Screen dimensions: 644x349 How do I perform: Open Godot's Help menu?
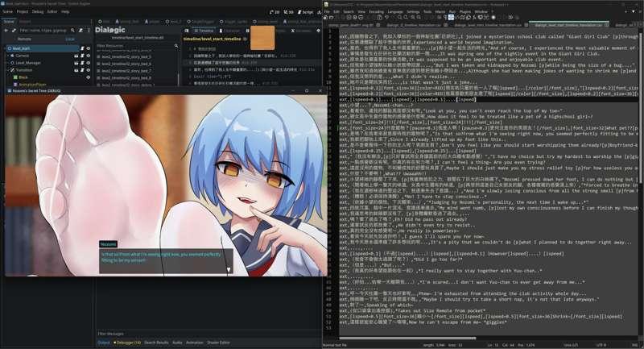(x=65, y=11)
